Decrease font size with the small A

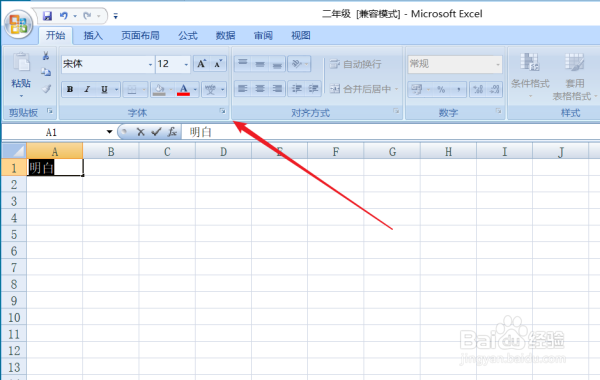click(x=218, y=64)
